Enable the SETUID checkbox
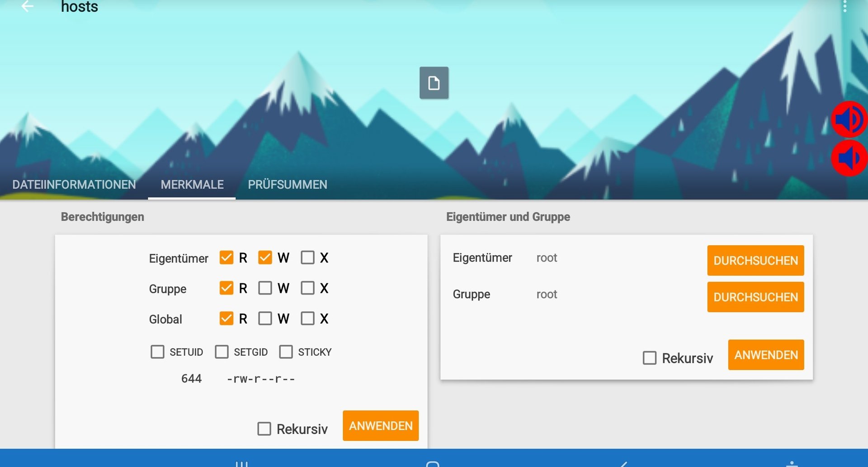This screenshot has height=467, width=868. 157,352
